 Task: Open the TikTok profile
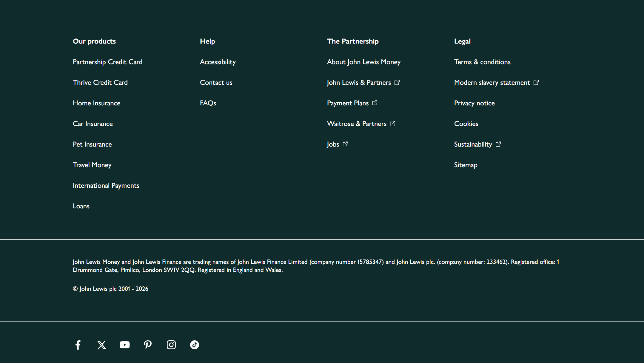point(194,345)
